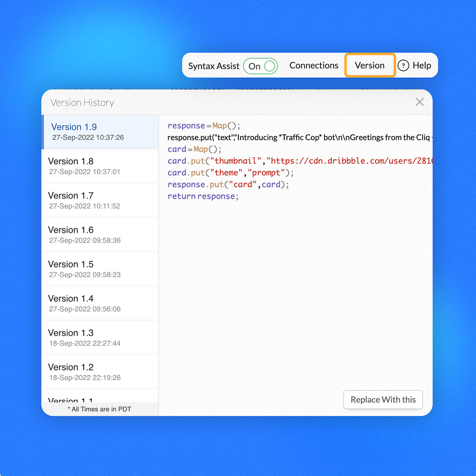Click the card.put theme prompt line
The image size is (476, 476).
coord(231,173)
